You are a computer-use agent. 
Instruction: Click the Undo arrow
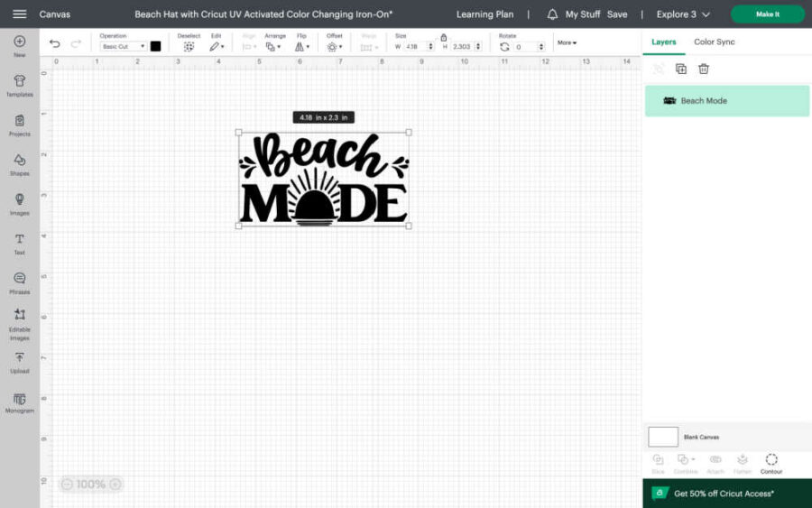click(x=55, y=44)
